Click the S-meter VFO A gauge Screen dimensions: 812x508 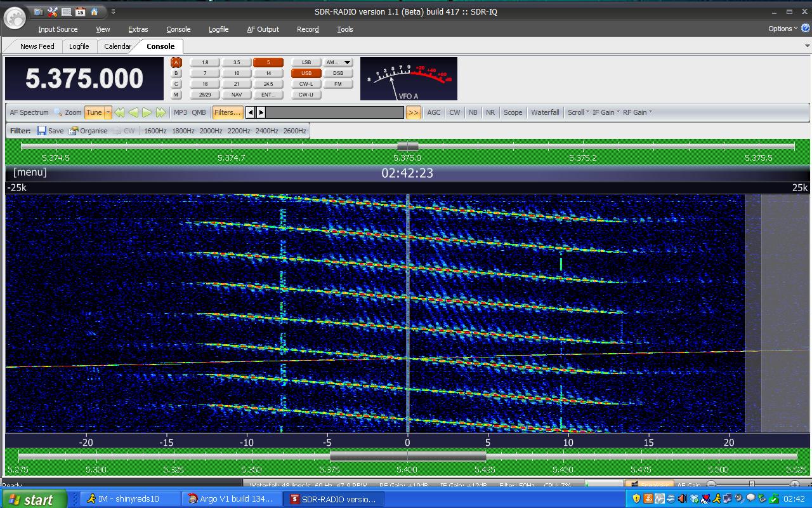409,79
